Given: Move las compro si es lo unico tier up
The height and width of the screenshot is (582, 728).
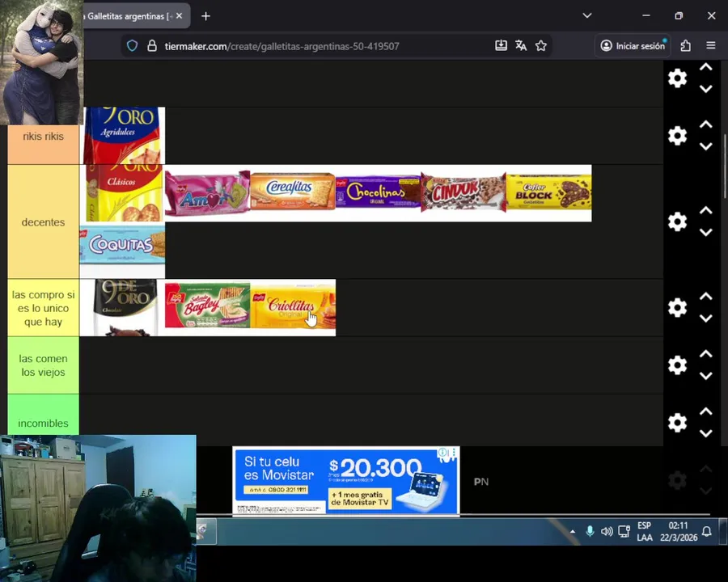Looking at the screenshot, I should coord(705,297).
